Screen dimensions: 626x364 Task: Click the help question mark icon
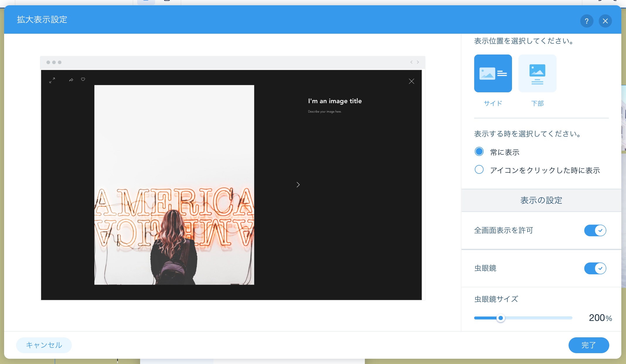pyautogui.click(x=586, y=20)
